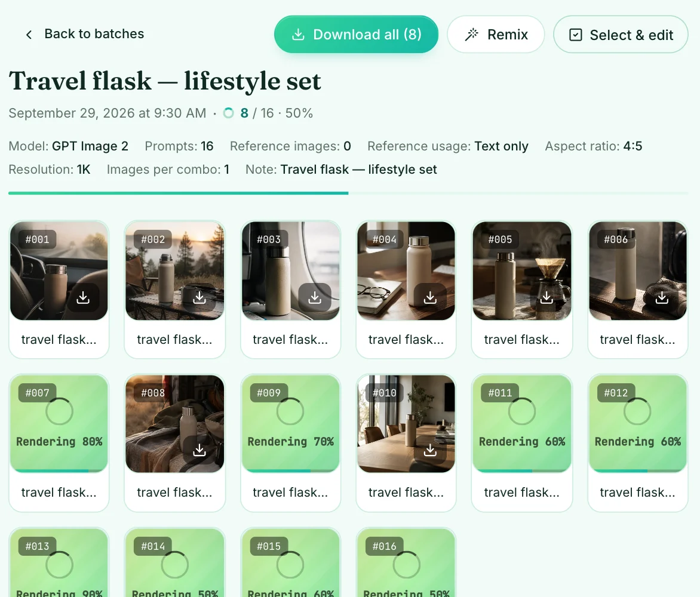This screenshot has height=597, width=700.
Task: Click the caption 'travel flask...' under #012
Action: [x=637, y=493]
